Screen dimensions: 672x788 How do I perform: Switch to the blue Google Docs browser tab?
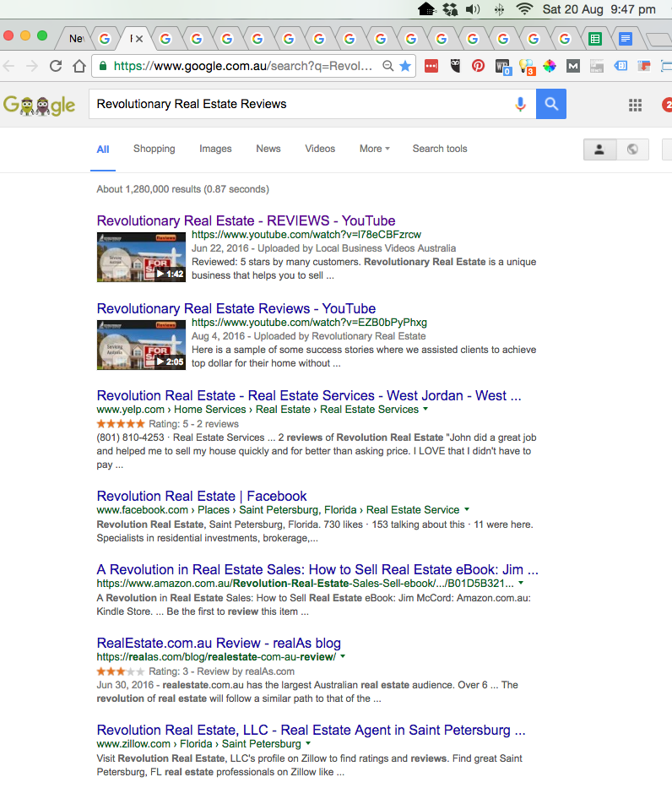click(626, 39)
